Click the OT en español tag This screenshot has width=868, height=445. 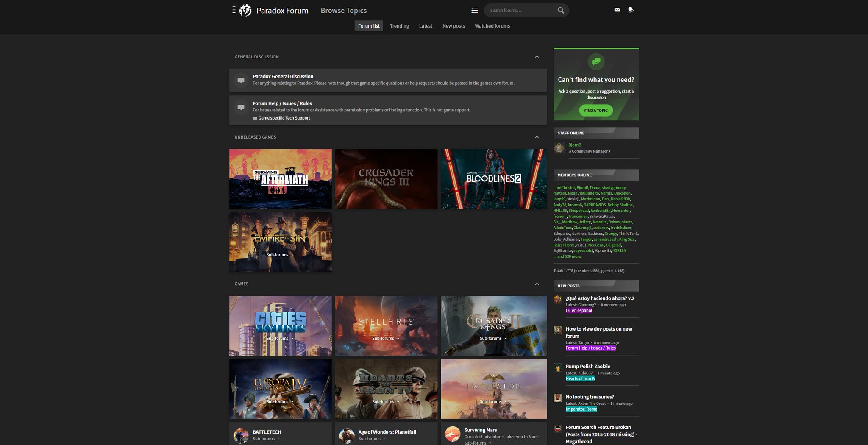(579, 311)
